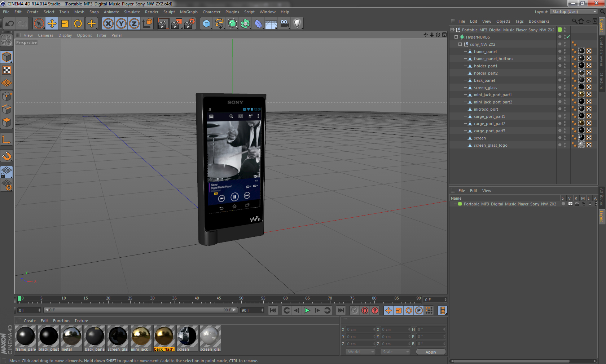606x364 pixels.
Task: Select screen_glass_logo object
Action: [491, 145]
